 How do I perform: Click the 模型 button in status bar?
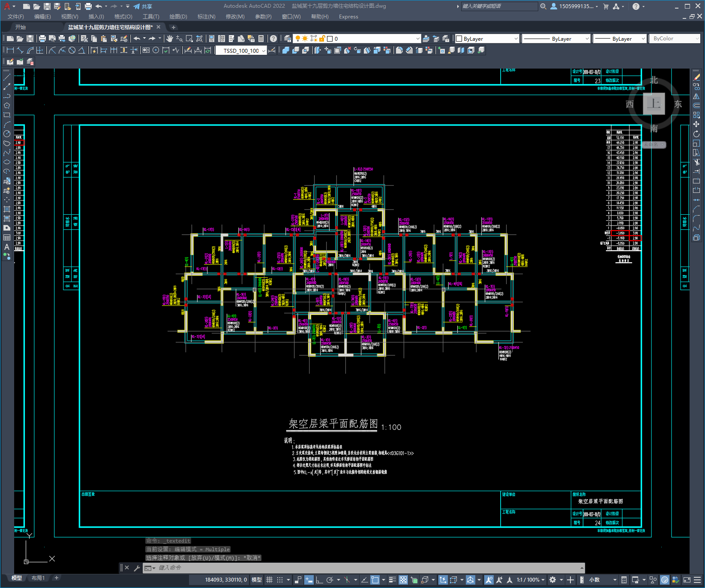click(x=257, y=580)
